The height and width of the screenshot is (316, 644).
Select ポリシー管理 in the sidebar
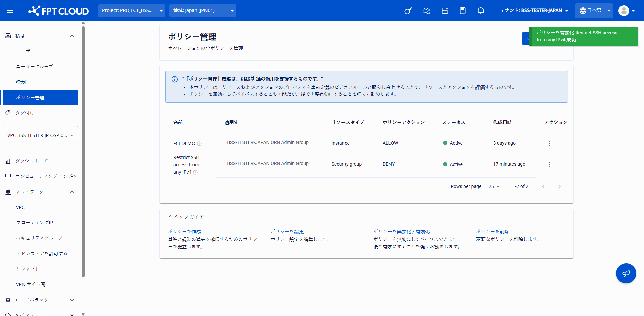coord(40,98)
